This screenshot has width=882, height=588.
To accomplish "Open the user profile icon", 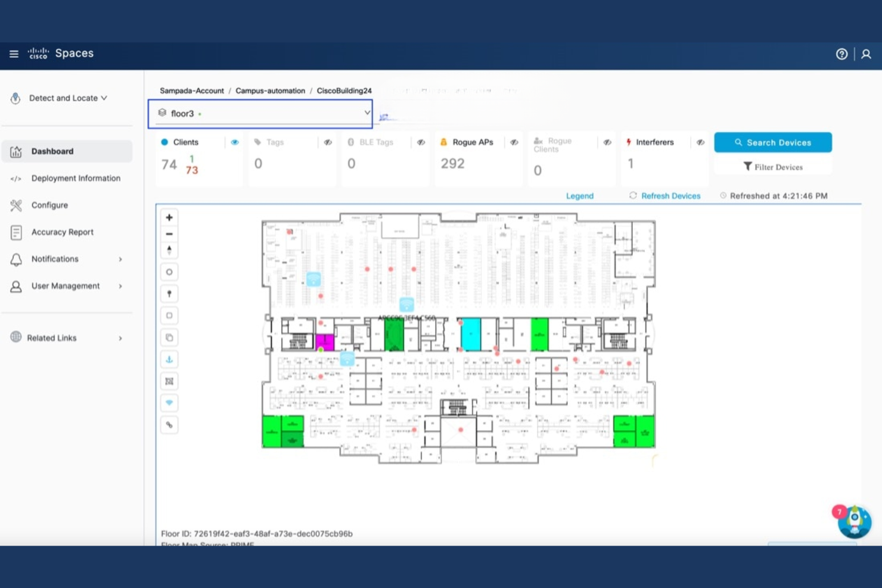I will (866, 54).
